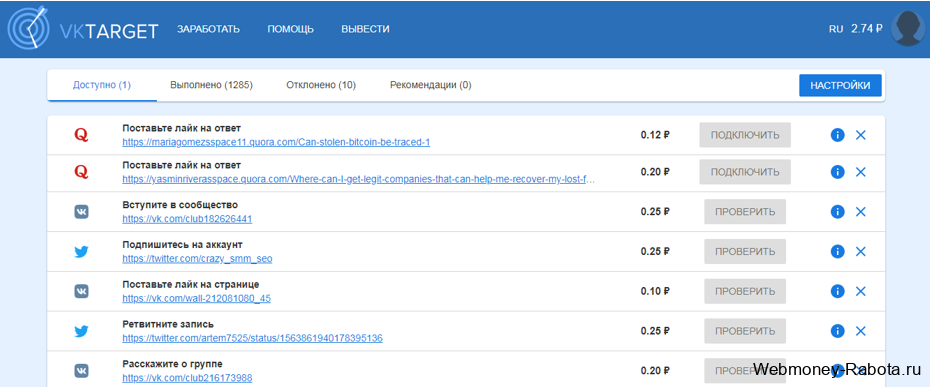
Task: Click Twitter icon for crazy_smm_seo task
Action: click(81, 252)
